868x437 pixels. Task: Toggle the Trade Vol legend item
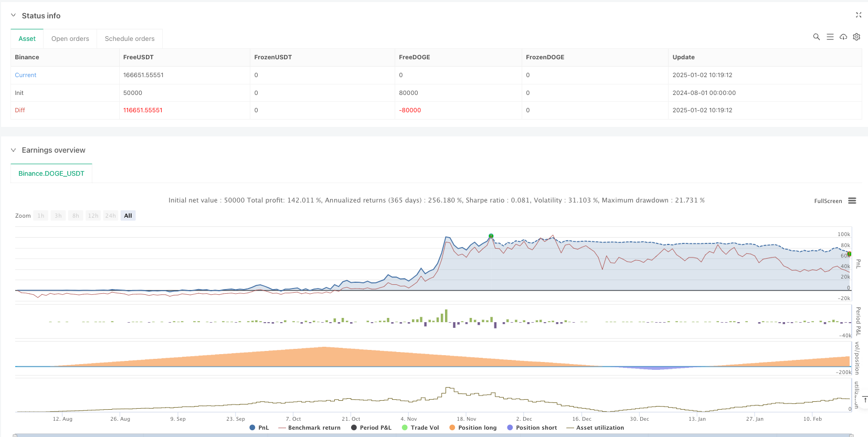tap(420, 428)
